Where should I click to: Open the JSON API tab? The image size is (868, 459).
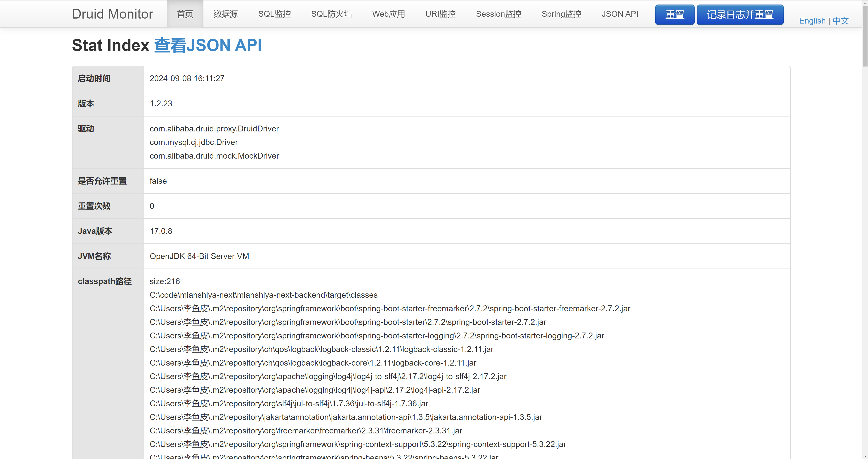(620, 14)
